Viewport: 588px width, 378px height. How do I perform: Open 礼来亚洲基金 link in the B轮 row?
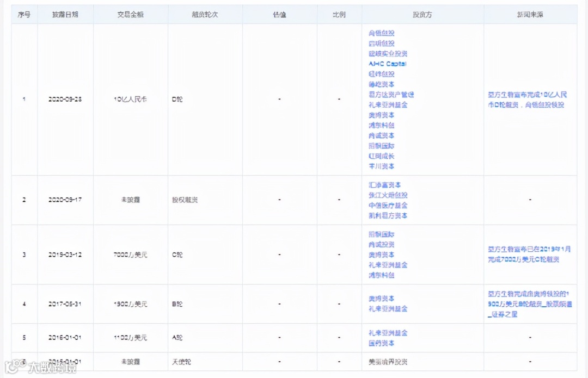388,309
